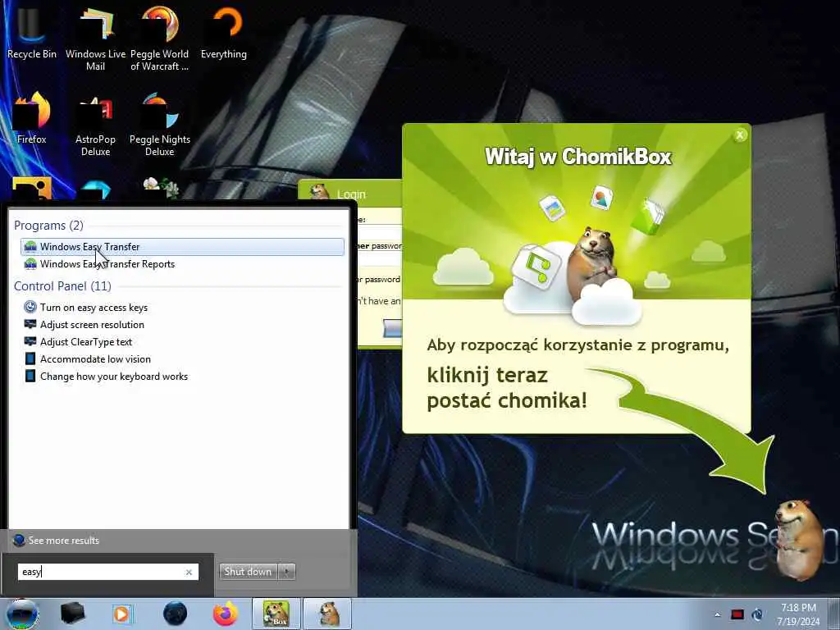Open Turn on easy access keys

pos(182,308)
